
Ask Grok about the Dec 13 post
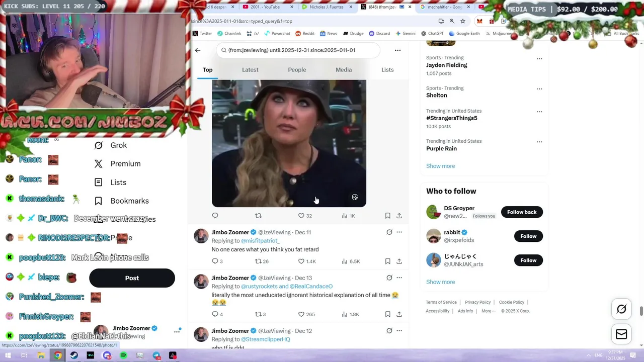click(389, 278)
